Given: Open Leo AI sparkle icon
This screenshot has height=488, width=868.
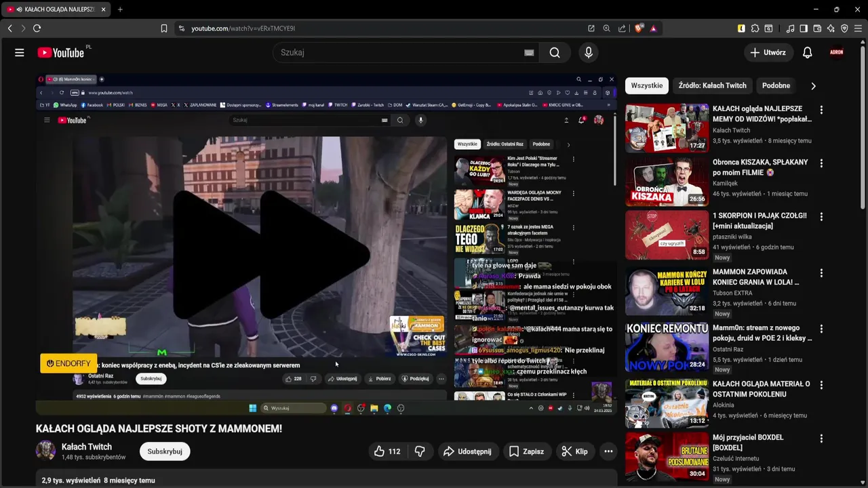Looking at the screenshot, I should [831, 28].
